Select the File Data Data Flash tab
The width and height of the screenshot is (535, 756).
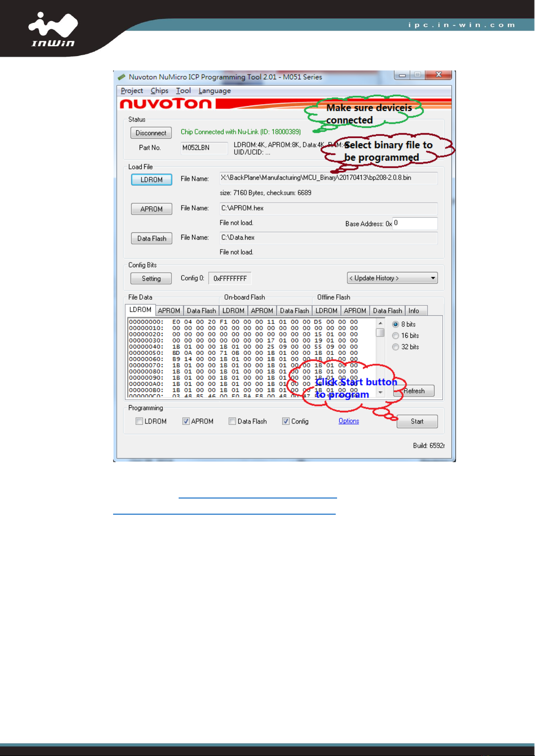[202, 310]
